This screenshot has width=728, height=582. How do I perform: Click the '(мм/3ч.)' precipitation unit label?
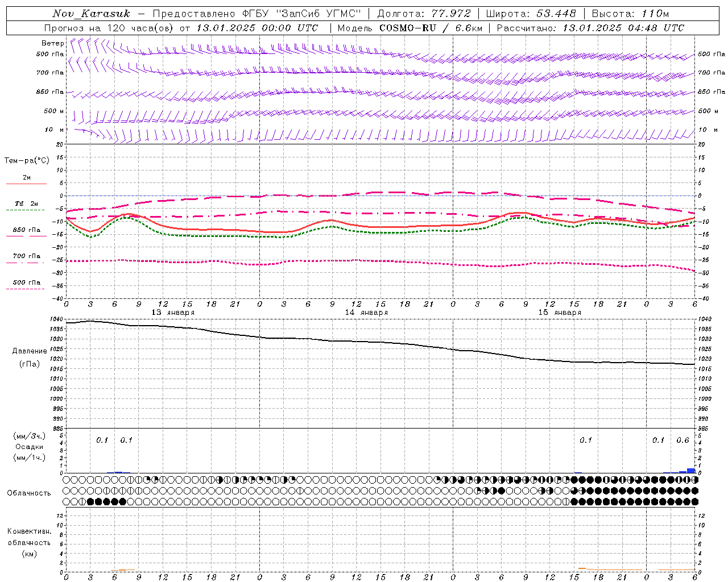click(29, 436)
